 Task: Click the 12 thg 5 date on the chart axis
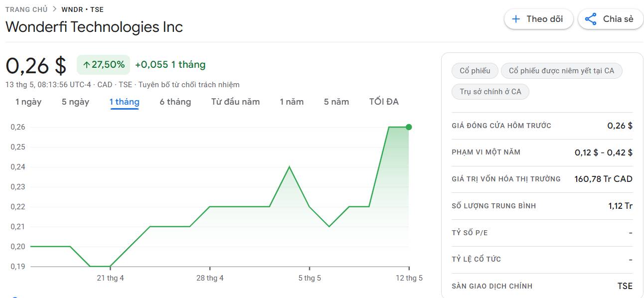click(x=409, y=278)
